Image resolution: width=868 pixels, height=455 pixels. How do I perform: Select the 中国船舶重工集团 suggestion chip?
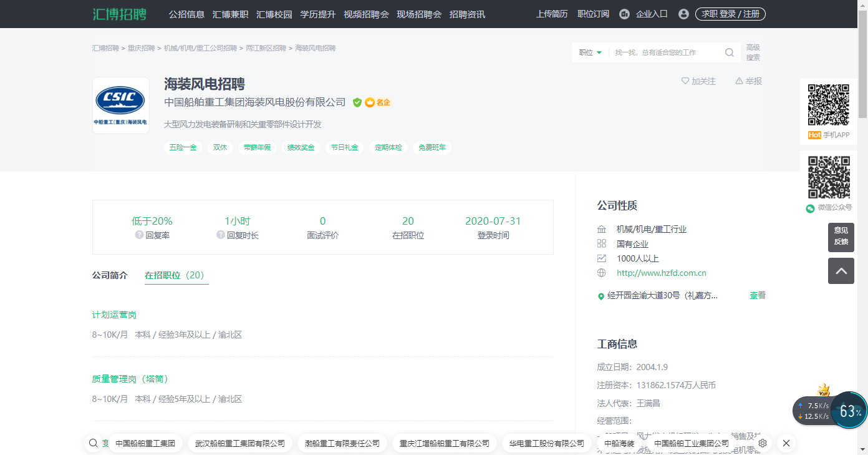[x=145, y=443]
